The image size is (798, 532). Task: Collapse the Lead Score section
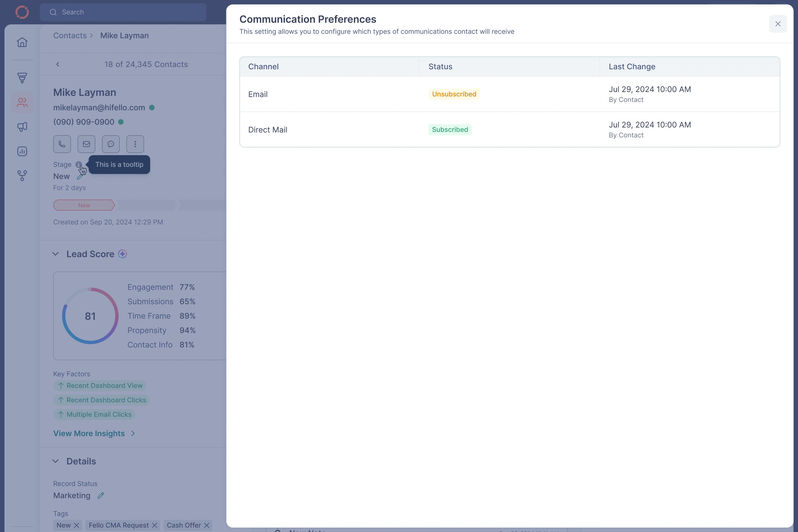(56, 254)
